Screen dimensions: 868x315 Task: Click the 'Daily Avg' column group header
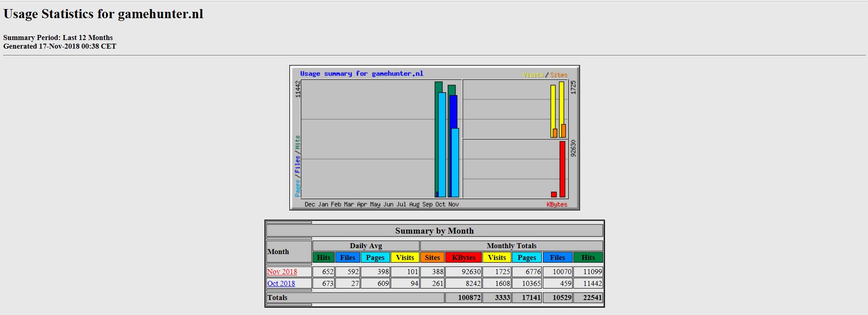pos(366,246)
